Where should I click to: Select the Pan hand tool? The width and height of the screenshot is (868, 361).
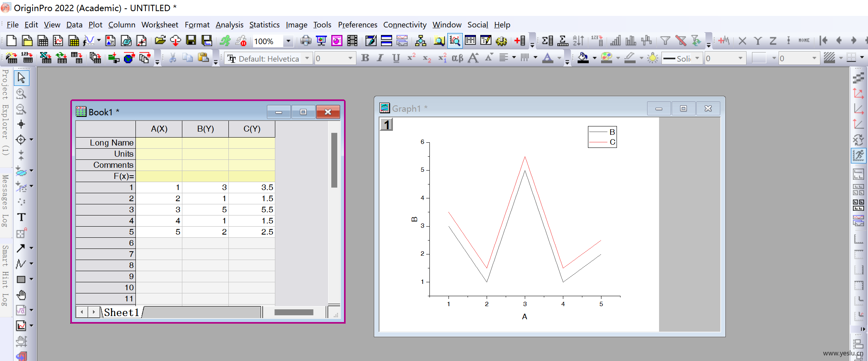click(x=21, y=295)
